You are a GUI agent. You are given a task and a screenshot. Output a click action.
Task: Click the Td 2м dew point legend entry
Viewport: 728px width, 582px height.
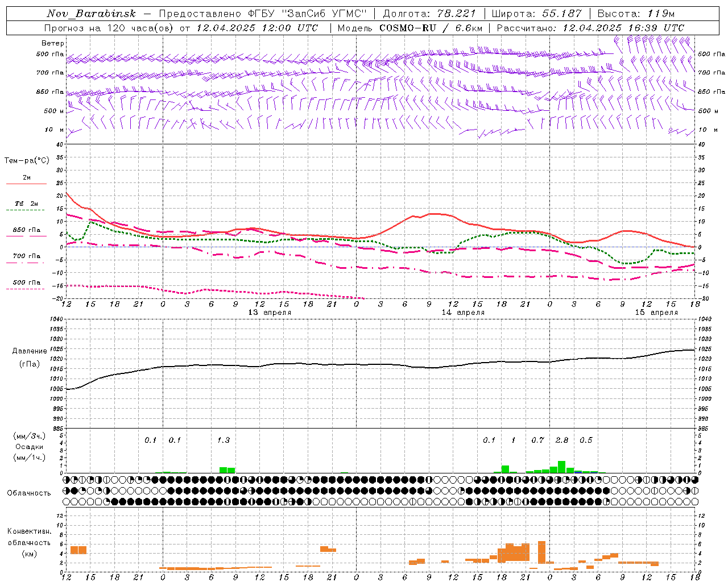(x=26, y=203)
